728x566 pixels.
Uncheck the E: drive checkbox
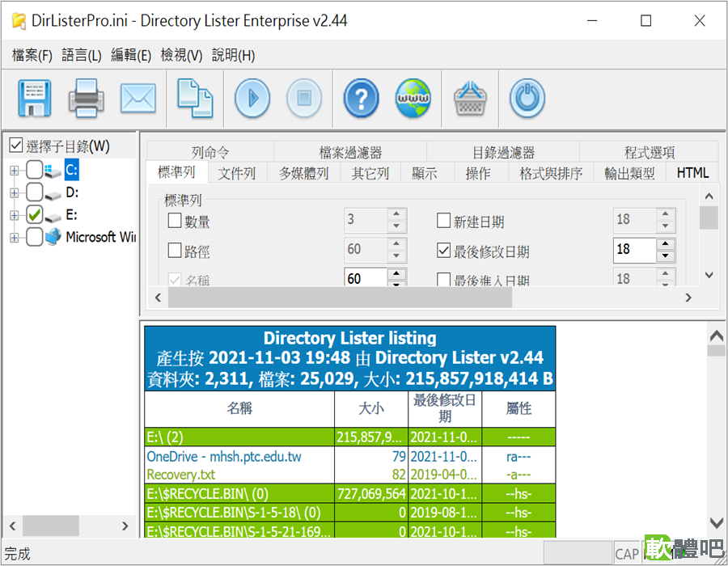(34, 215)
